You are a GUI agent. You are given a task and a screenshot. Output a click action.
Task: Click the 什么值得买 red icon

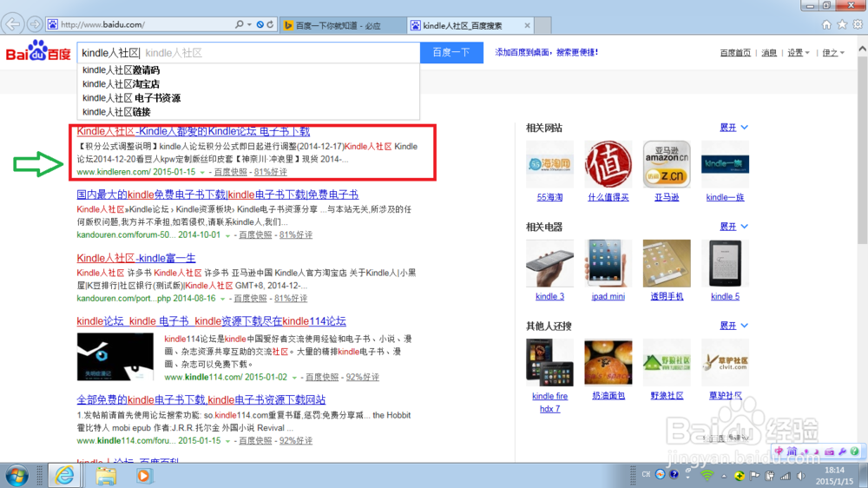[x=608, y=164]
